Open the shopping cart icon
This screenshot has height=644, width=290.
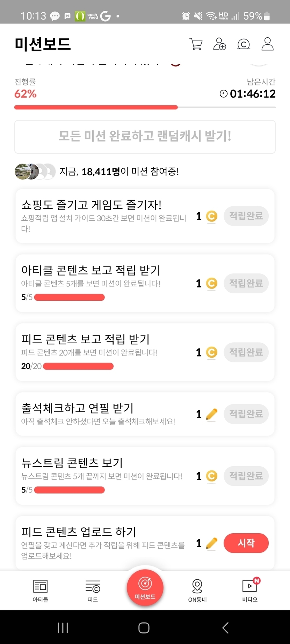click(196, 44)
